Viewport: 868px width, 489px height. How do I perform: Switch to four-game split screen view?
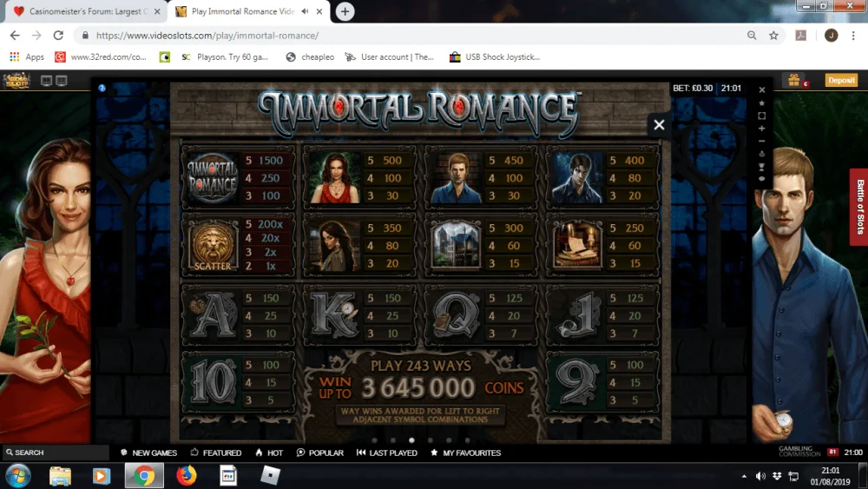[62, 81]
